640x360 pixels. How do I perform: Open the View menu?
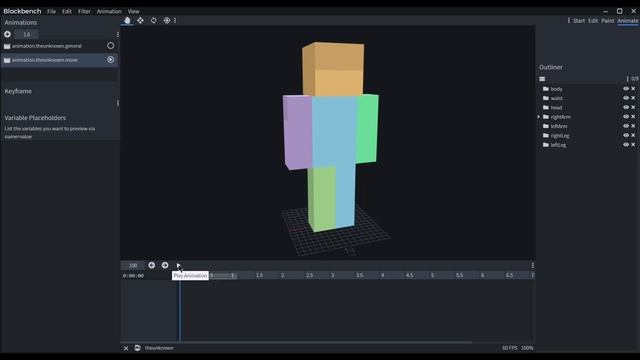pyautogui.click(x=133, y=11)
